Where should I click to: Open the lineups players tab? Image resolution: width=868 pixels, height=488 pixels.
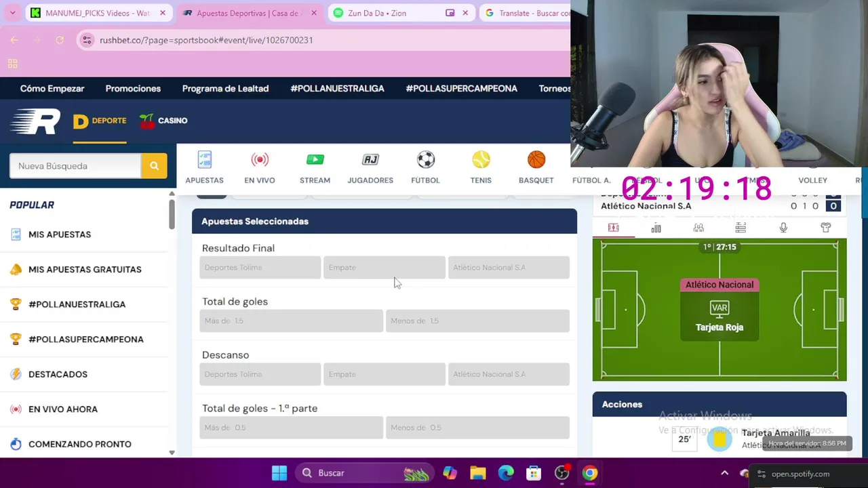[698, 228]
